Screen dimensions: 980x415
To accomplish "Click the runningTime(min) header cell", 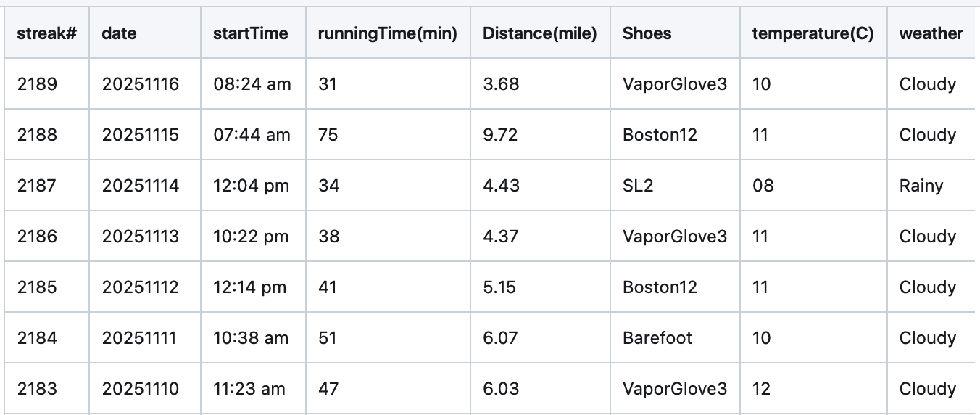I will point(388,33).
